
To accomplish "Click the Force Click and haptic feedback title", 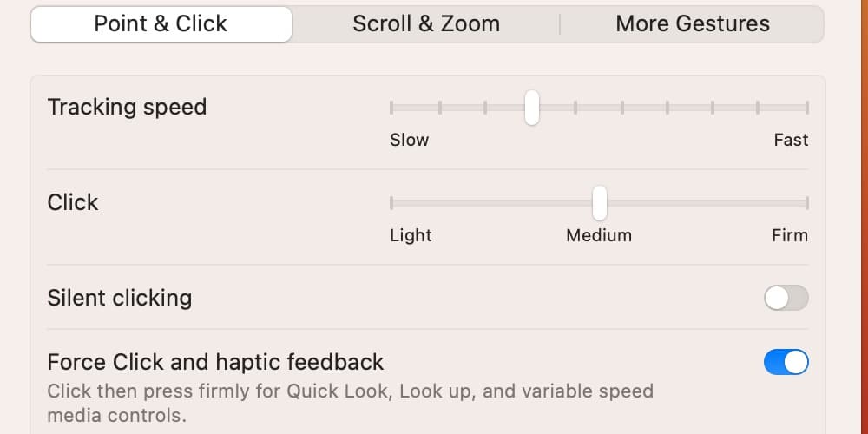I will 215,361.
